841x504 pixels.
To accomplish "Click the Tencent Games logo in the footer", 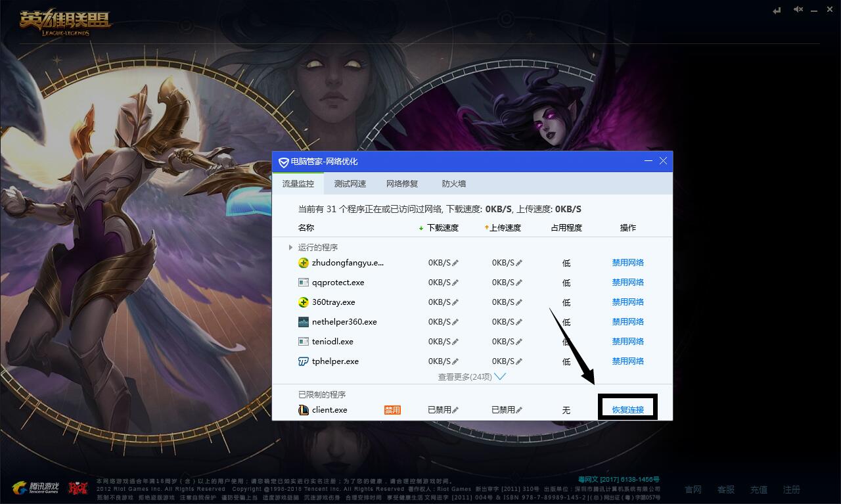I will coord(35,488).
